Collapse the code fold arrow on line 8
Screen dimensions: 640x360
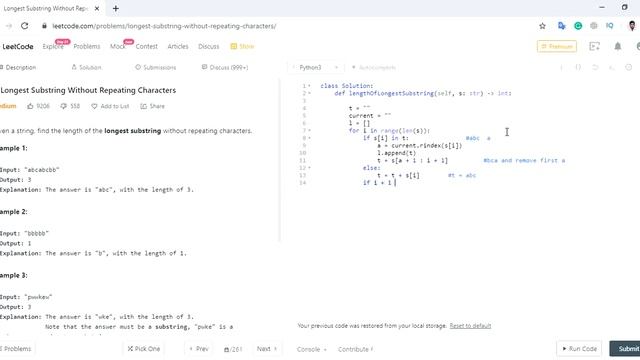(309, 138)
